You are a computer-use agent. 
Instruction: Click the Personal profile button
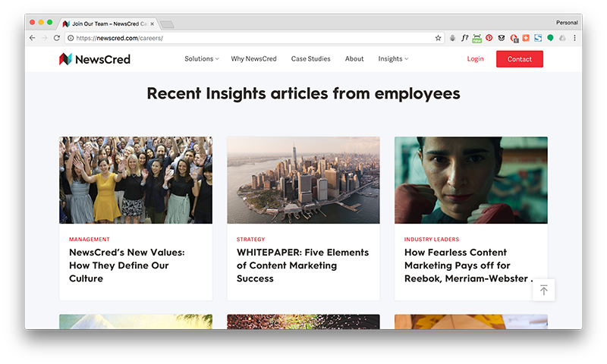tap(567, 23)
